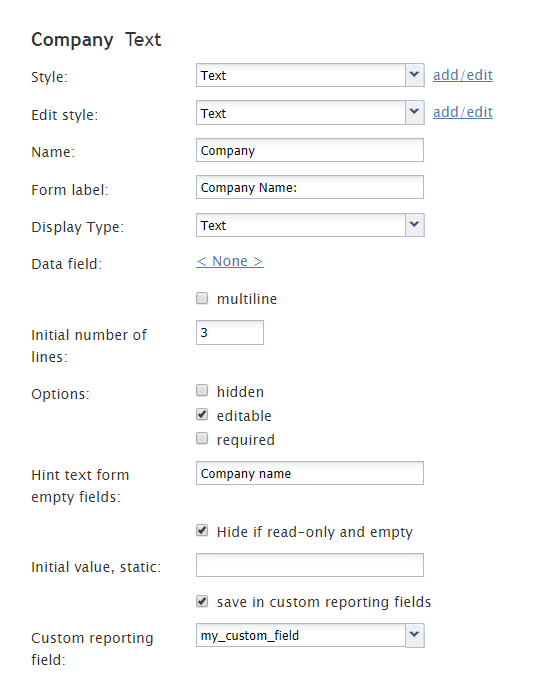Uncheck save in custom reporting fields

tap(202, 601)
